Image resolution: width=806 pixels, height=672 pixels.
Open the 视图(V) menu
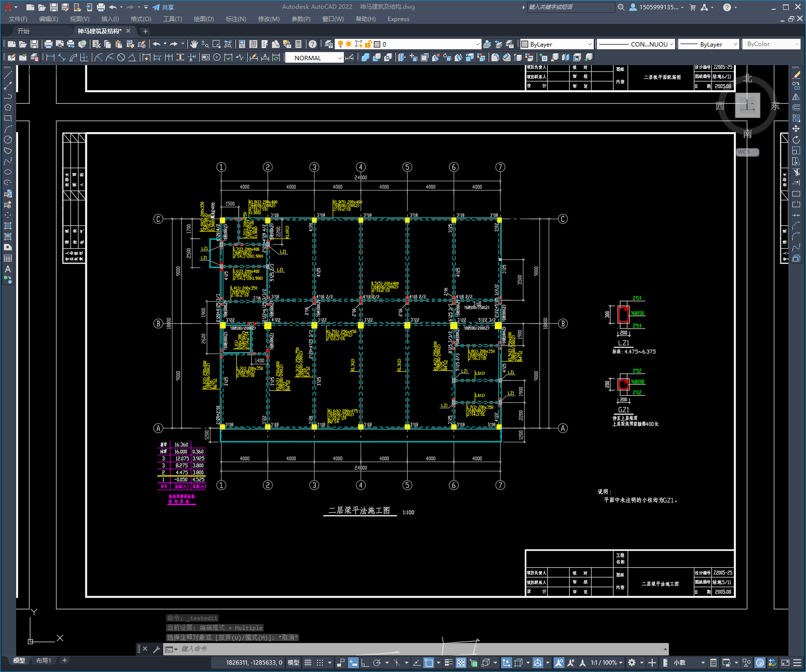(79, 19)
